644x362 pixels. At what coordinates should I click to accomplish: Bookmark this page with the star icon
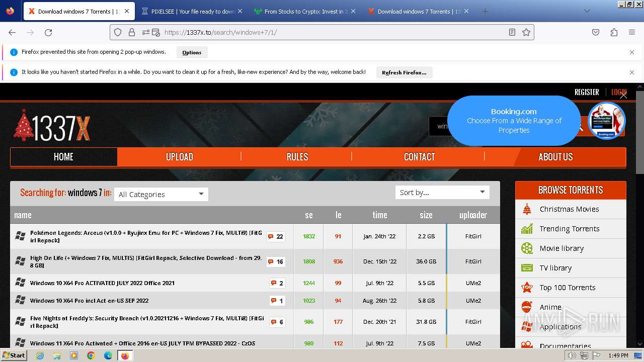[526, 32]
